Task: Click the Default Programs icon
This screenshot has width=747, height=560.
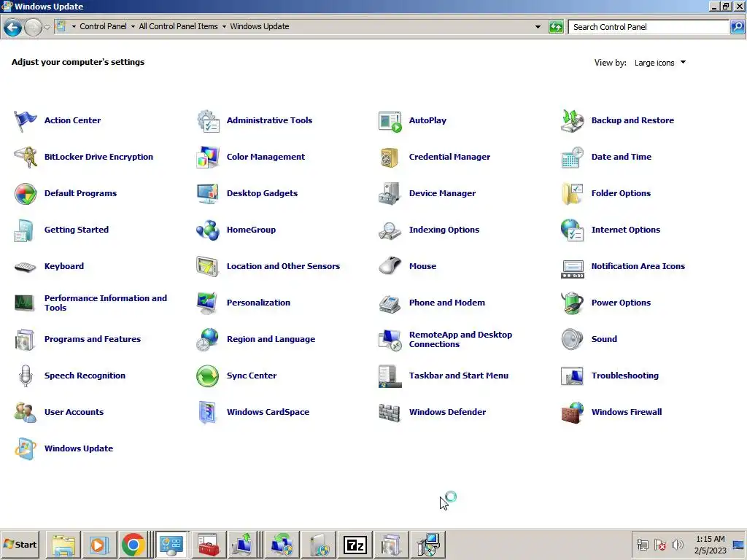Action: pyautogui.click(x=26, y=193)
